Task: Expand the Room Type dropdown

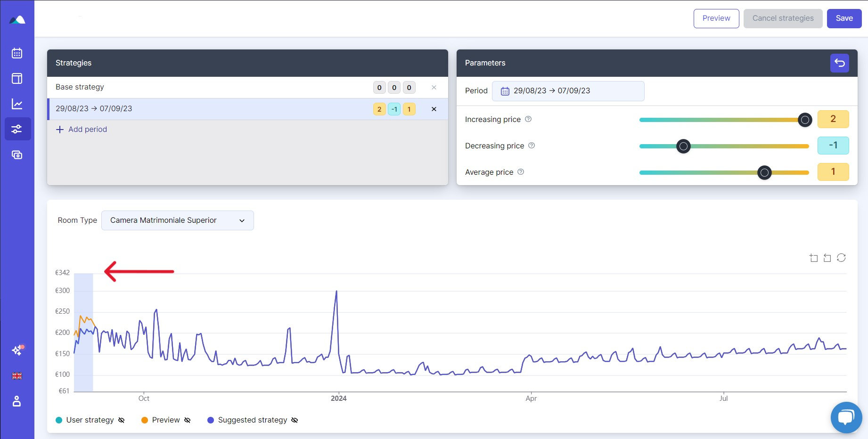Action: tap(178, 220)
